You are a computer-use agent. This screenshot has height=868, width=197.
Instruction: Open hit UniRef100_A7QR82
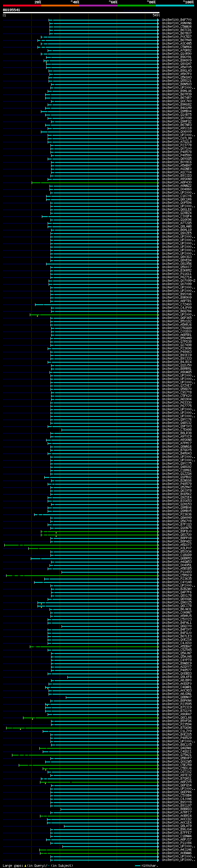[176, 50]
